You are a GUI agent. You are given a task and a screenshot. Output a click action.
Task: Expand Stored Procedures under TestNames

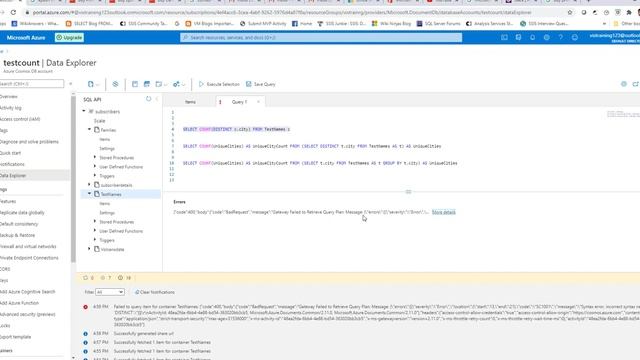95,222
